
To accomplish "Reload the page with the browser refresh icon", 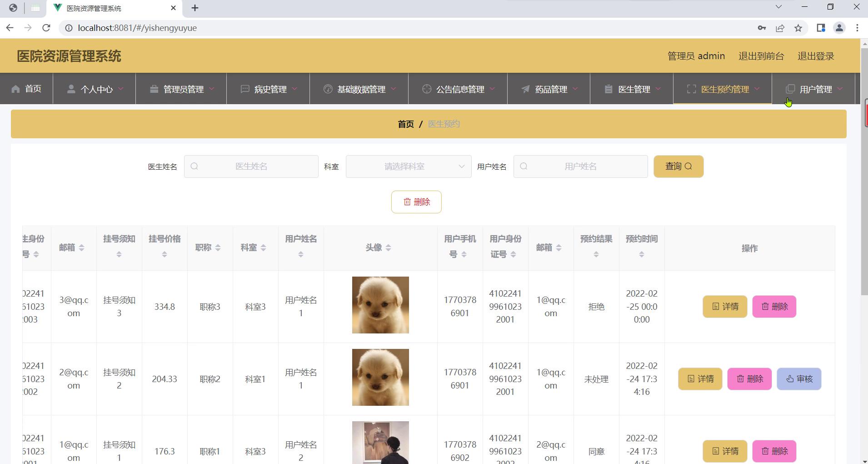I will [x=46, y=28].
